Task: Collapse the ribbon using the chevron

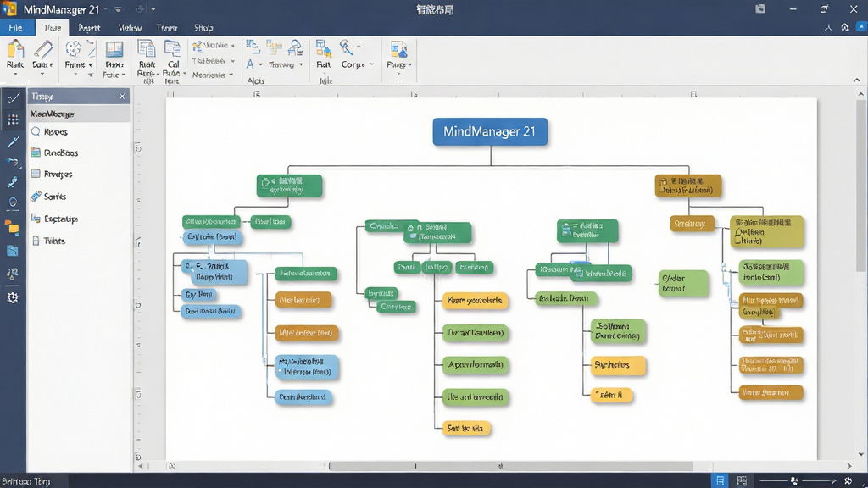Action: click(x=857, y=80)
